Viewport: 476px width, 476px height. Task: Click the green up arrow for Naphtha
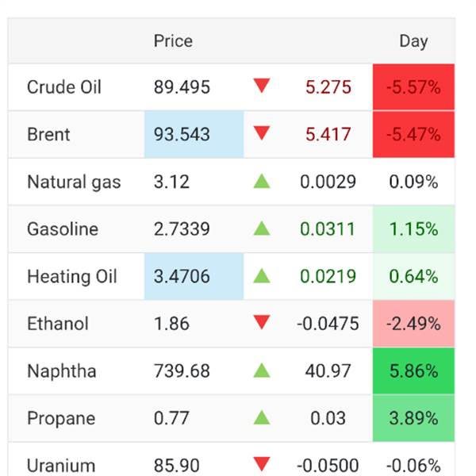262,370
